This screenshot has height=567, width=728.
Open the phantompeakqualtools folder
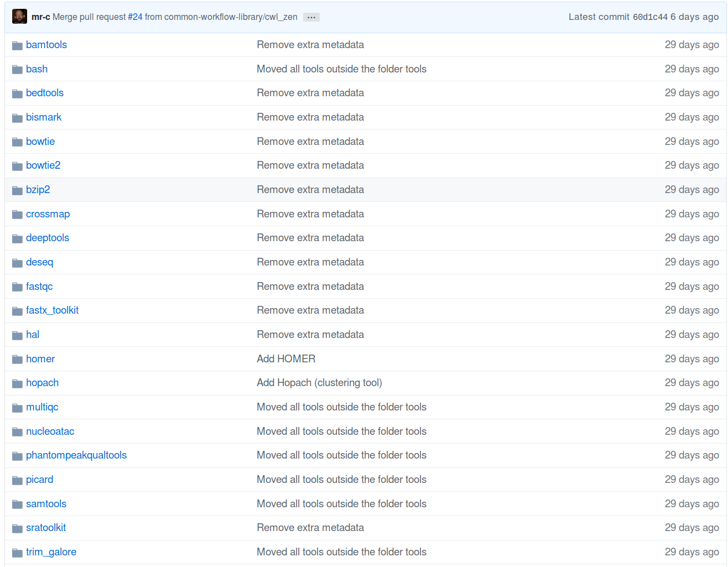(x=76, y=455)
